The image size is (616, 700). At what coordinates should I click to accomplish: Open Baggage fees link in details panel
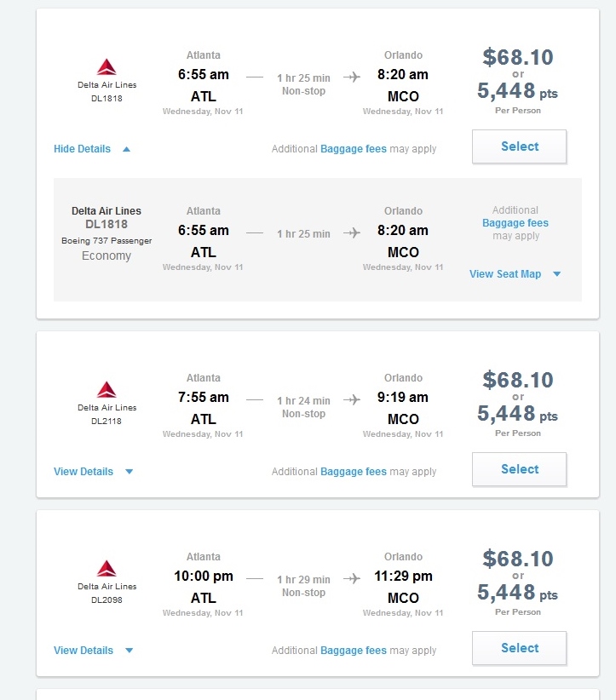515,223
